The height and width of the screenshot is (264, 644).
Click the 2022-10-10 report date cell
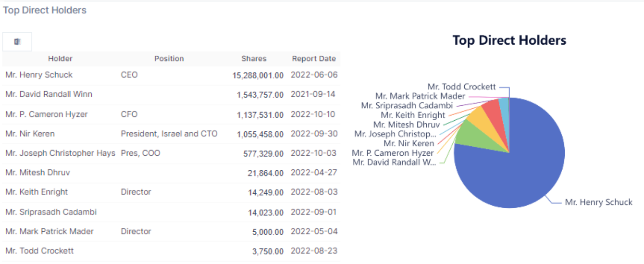click(313, 114)
